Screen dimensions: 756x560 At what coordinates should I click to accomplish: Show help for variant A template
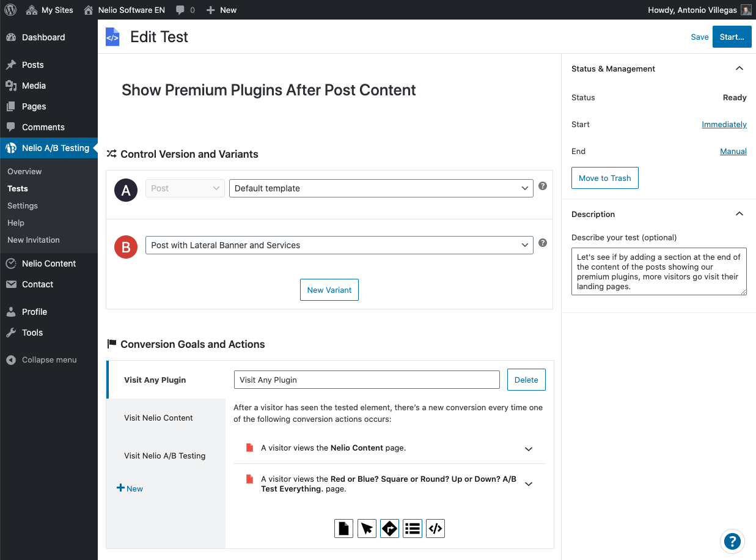(542, 186)
